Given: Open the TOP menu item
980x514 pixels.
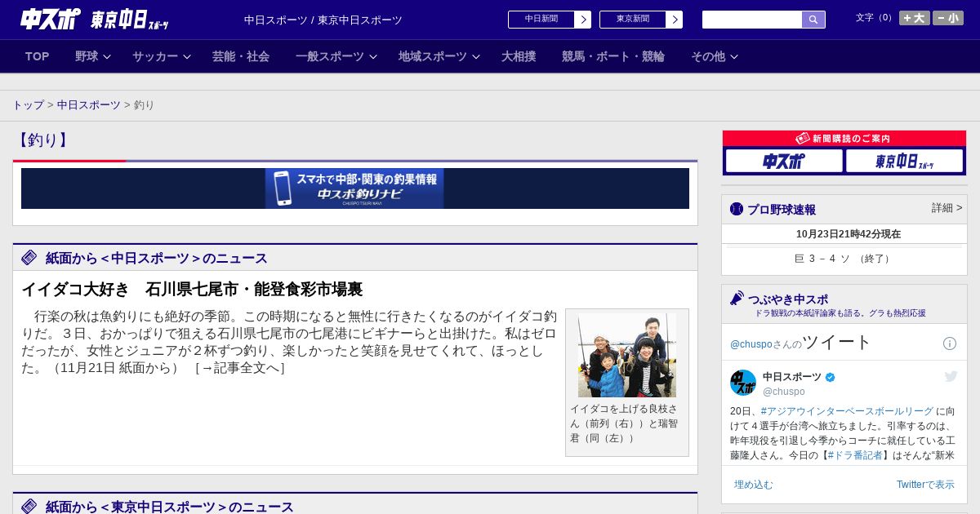Looking at the screenshot, I should (38, 56).
